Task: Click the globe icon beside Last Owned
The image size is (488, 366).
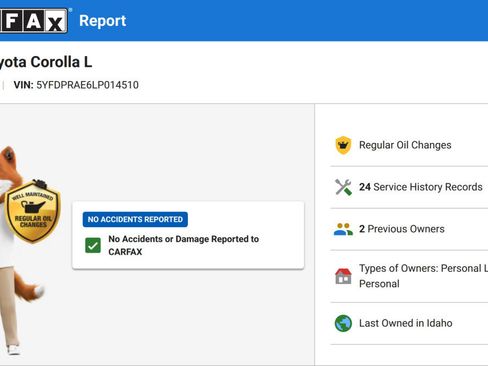Action: [343, 323]
